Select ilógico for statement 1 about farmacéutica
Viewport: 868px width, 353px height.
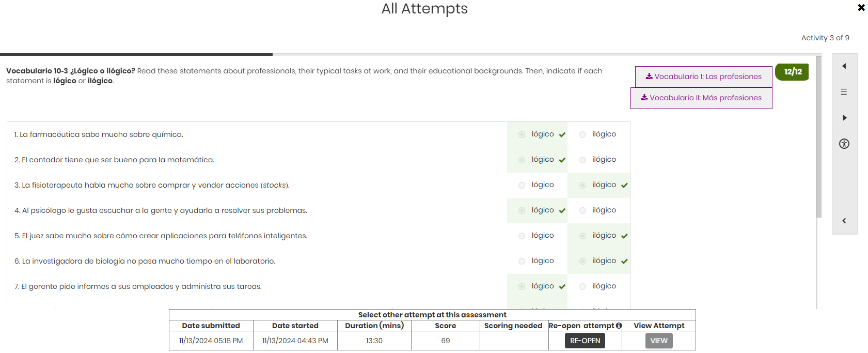click(582, 135)
